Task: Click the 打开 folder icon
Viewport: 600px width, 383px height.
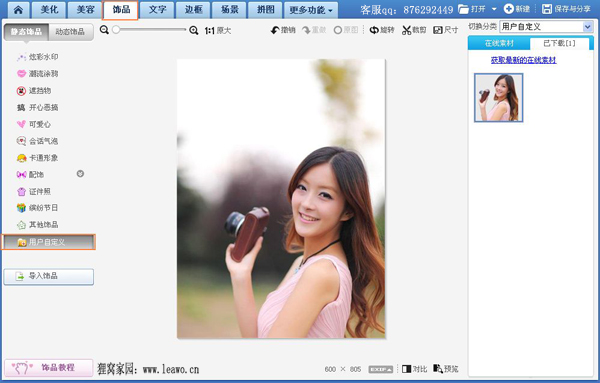Action: [x=463, y=9]
